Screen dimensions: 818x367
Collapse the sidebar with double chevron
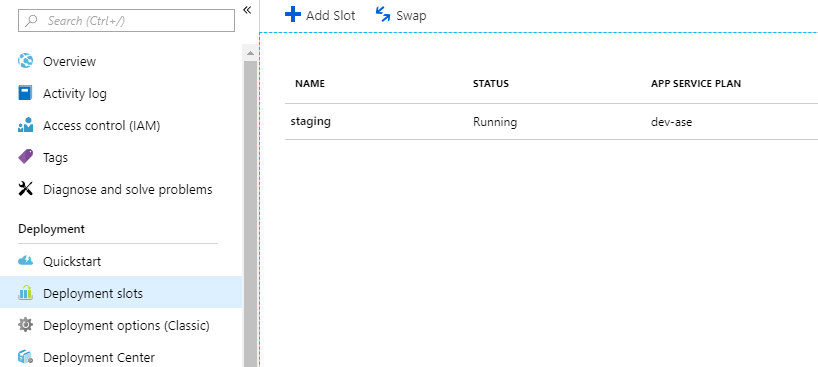(247, 10)
